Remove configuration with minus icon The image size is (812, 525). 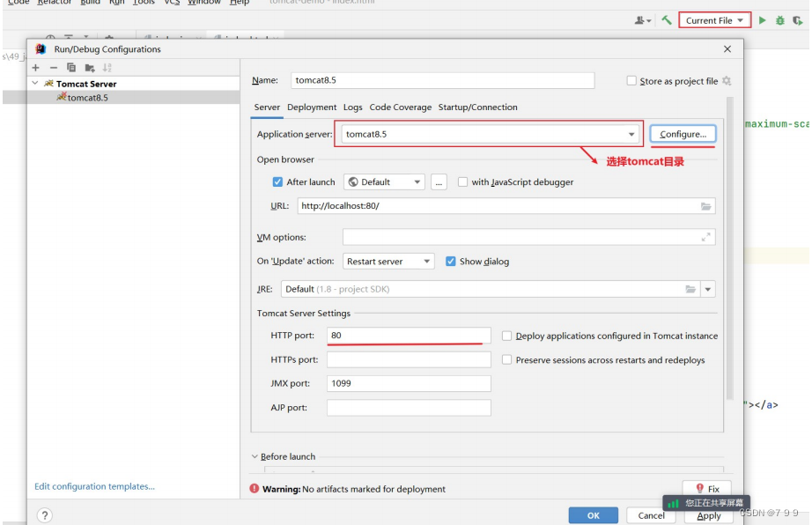54,68
